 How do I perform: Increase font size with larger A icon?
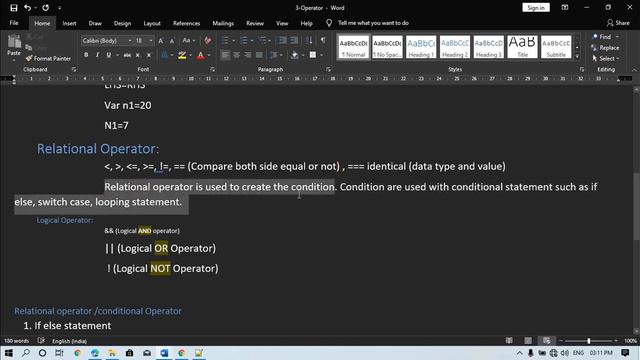[161, 40]
